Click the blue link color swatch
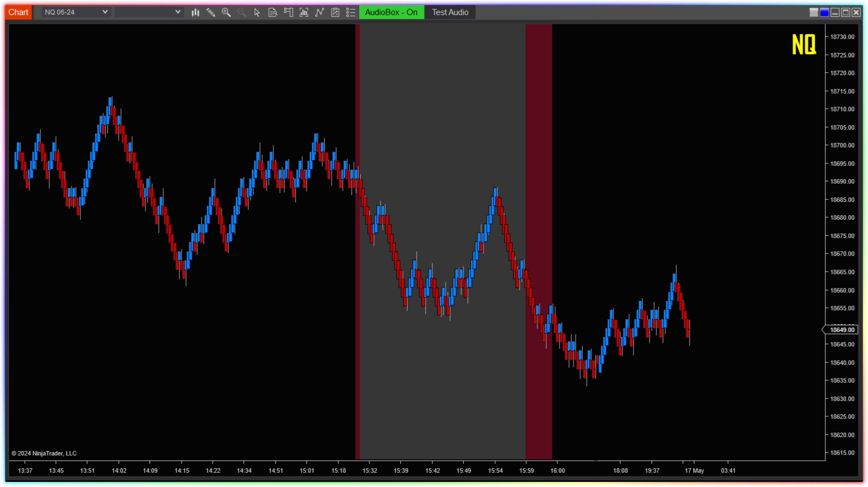868x487 pixels. (x=824, y=12)
